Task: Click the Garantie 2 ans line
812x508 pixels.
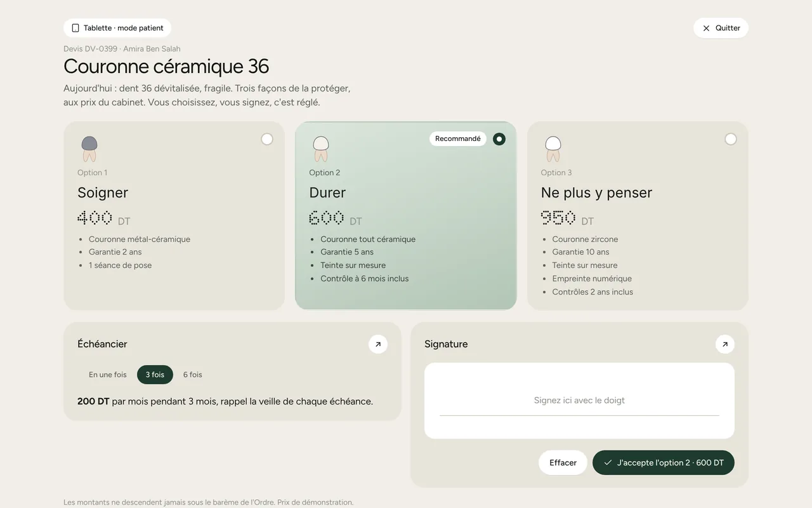Action: tap(115, 252)
